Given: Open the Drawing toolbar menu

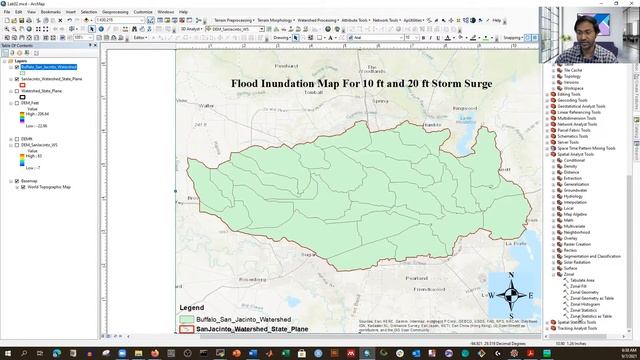Looking at the screenshot, I should click(x=282, y=38).
